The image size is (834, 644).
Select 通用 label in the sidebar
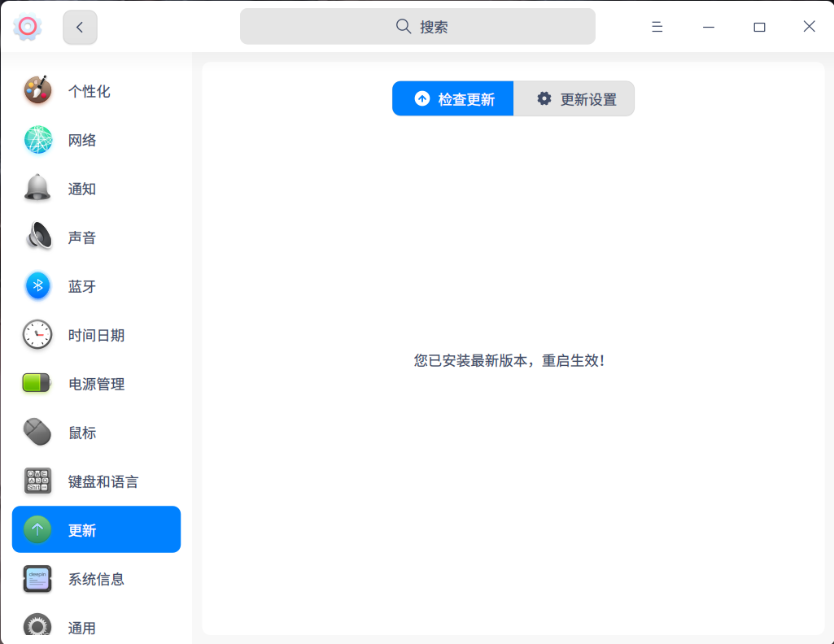tap(82, 629)
